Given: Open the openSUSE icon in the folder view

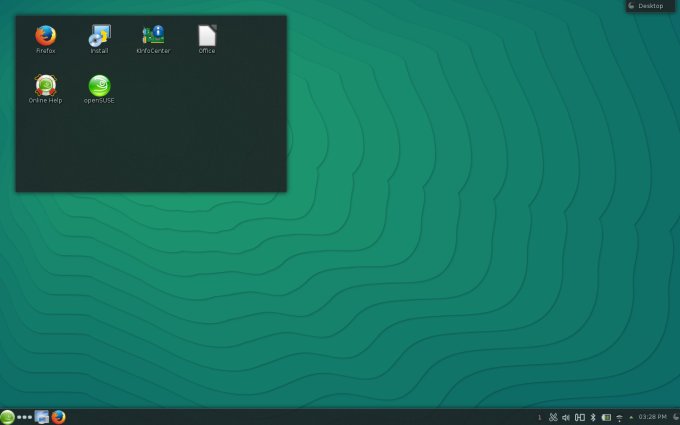Looking at the screenshot, I should coord(99,85).
